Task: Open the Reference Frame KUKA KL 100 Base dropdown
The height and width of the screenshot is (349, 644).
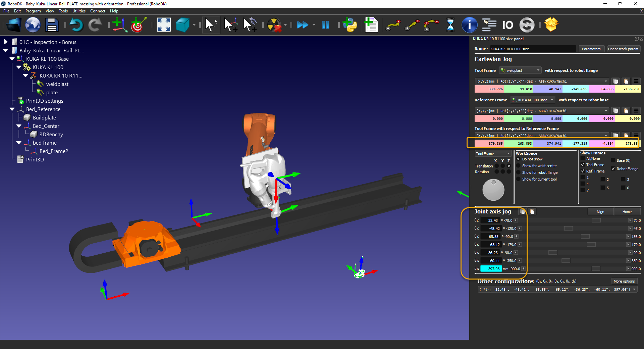Action: [x=533, y=100]
